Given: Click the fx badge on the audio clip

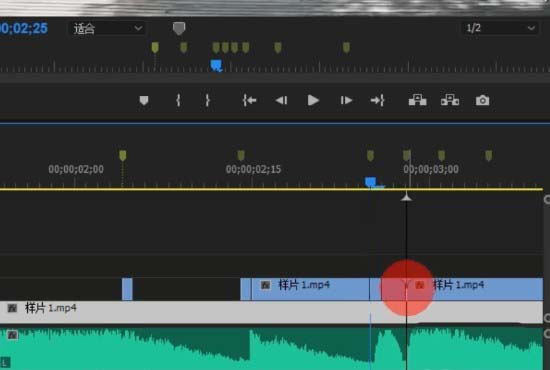Looking at the screenshot, I should [x=12, y=335].
